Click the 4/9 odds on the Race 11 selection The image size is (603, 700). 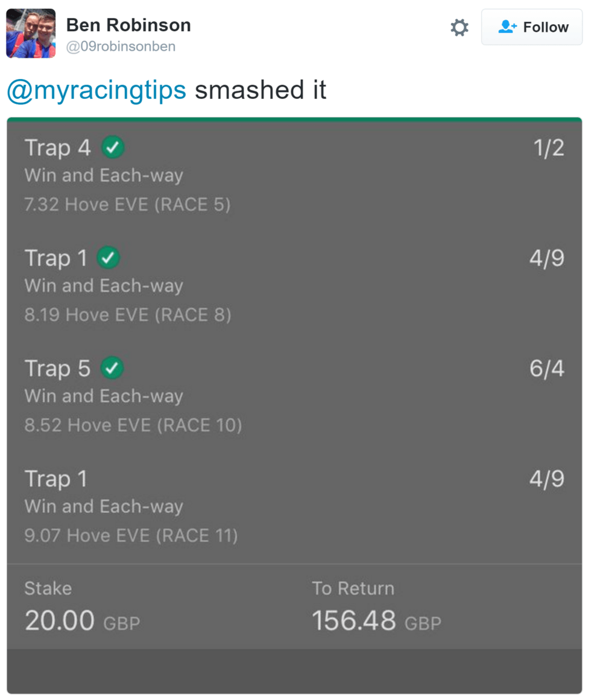547,479
